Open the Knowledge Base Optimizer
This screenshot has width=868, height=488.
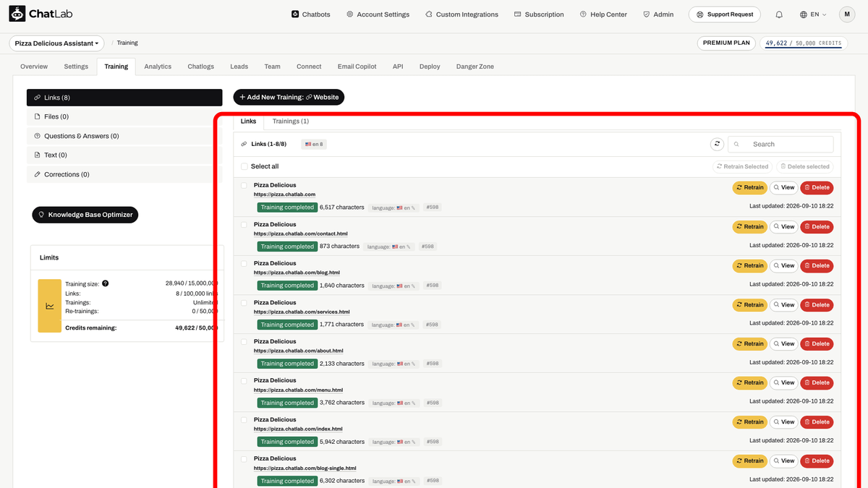point(85,215)
